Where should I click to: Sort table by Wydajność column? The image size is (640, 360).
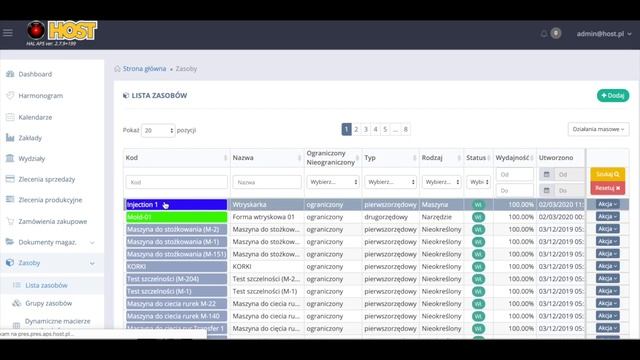(x=515, y=158)
